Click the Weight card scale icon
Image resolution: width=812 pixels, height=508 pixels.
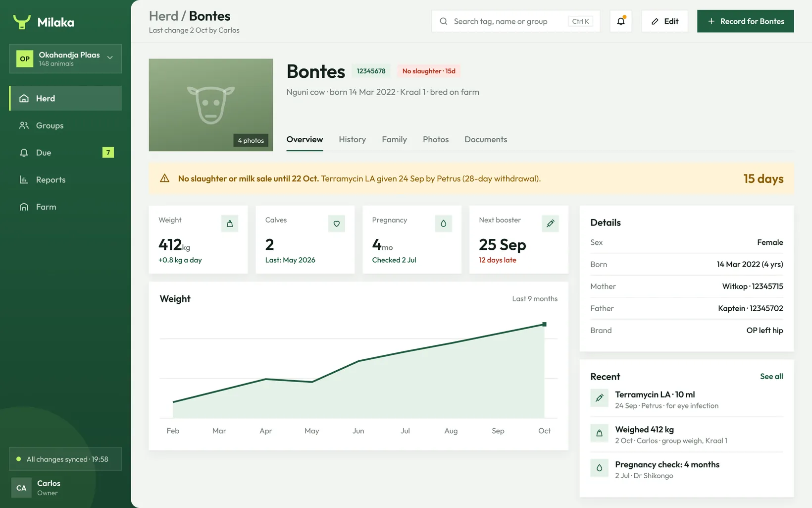click(230, 224)
